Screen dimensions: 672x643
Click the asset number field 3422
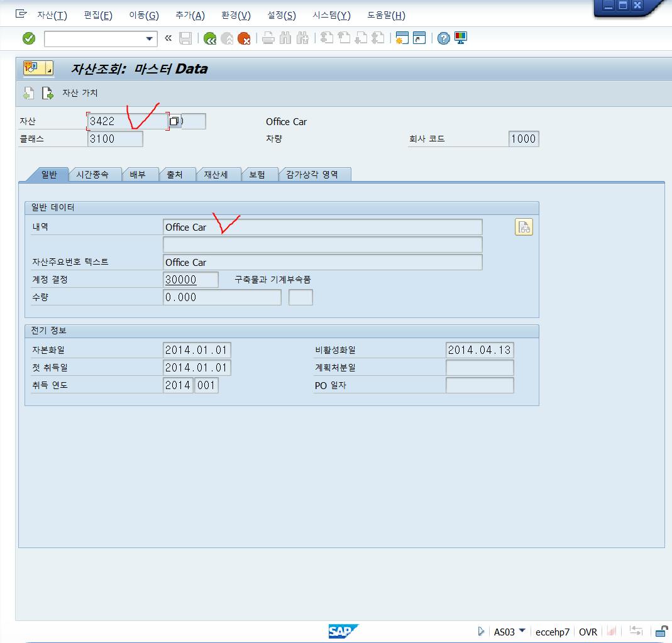tap(128, 121)
